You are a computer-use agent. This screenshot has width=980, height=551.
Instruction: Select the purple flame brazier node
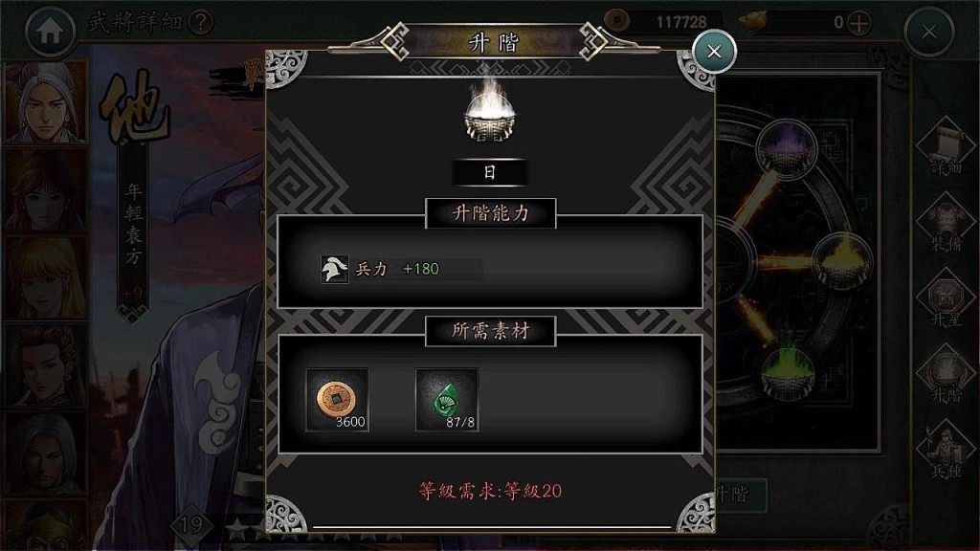tap(787, 149)
